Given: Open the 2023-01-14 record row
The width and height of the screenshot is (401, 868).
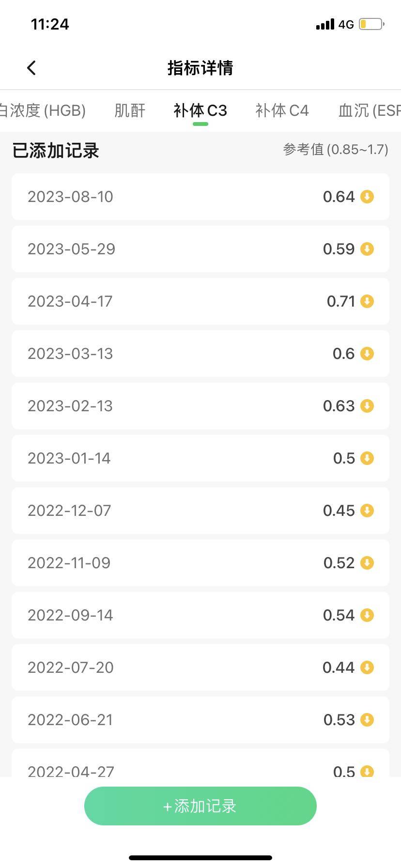Looking at the screenshot, I should (200, 458).
